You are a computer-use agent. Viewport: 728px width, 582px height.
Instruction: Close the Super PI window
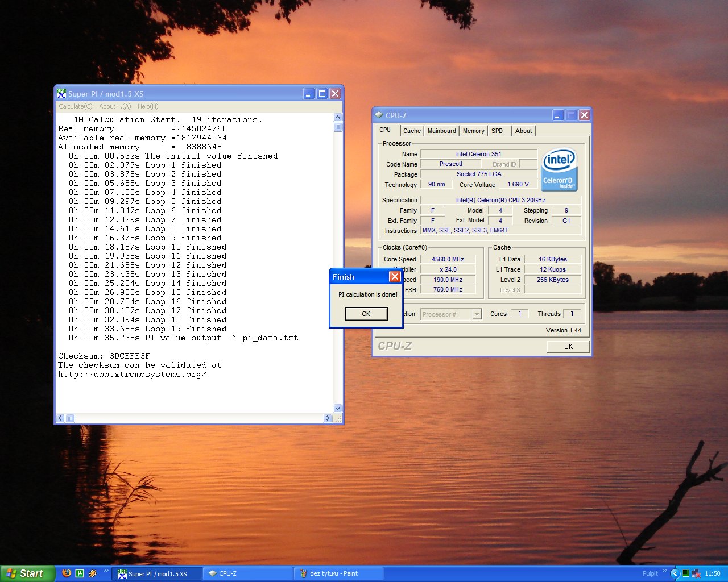click(335, 94)
